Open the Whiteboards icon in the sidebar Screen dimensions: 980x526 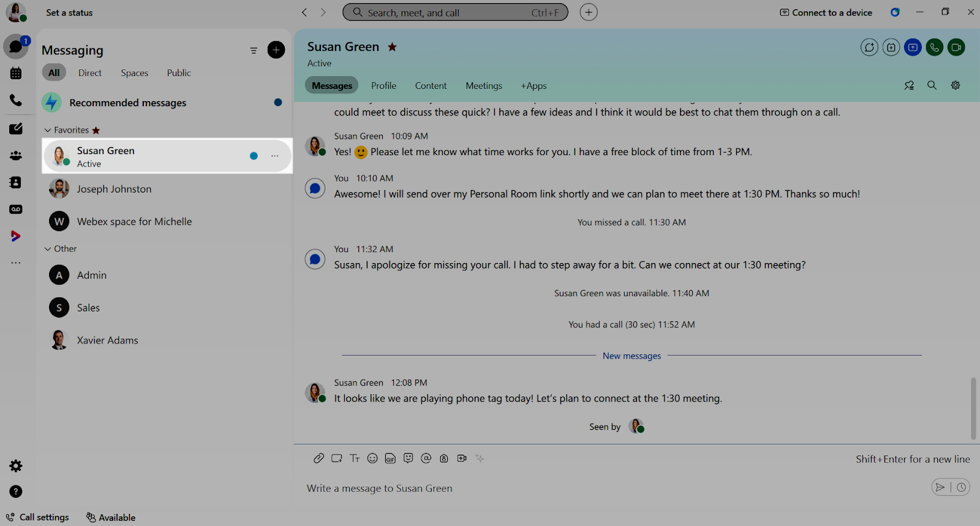click(16, 129)
